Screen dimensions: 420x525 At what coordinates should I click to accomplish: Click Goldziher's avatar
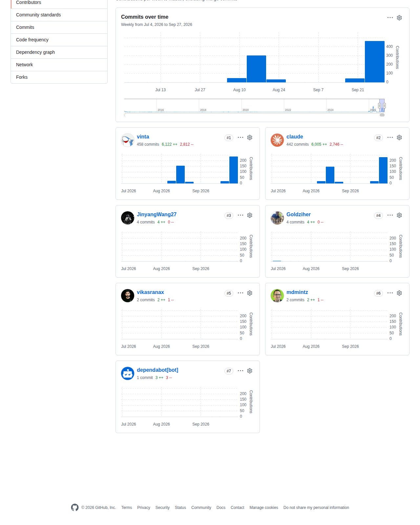[277, 218]
